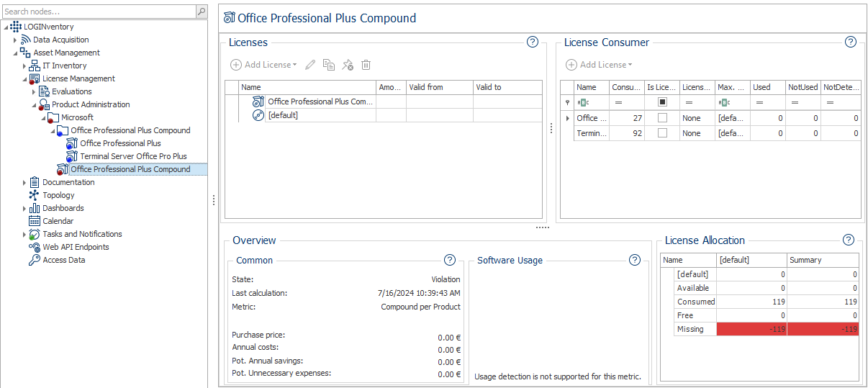Click the copy license icon
The image size is (868, 388).
[x=329, y=65]
